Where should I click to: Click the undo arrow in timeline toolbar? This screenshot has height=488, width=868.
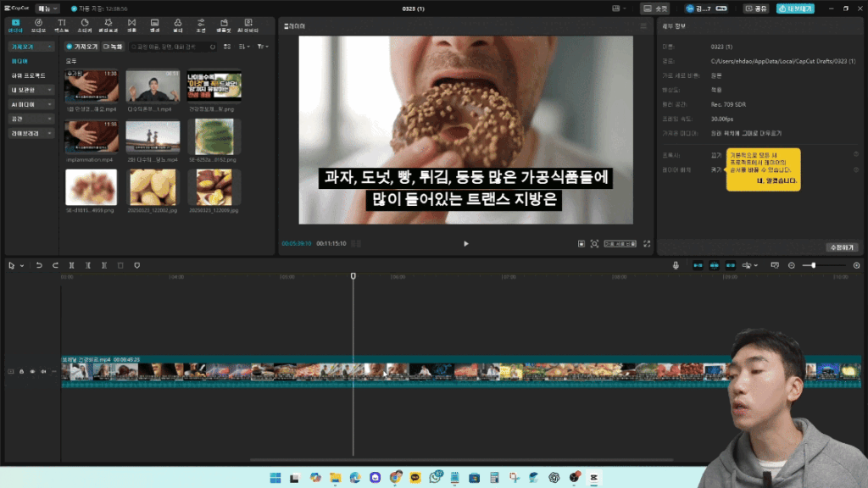pos(39,265)
